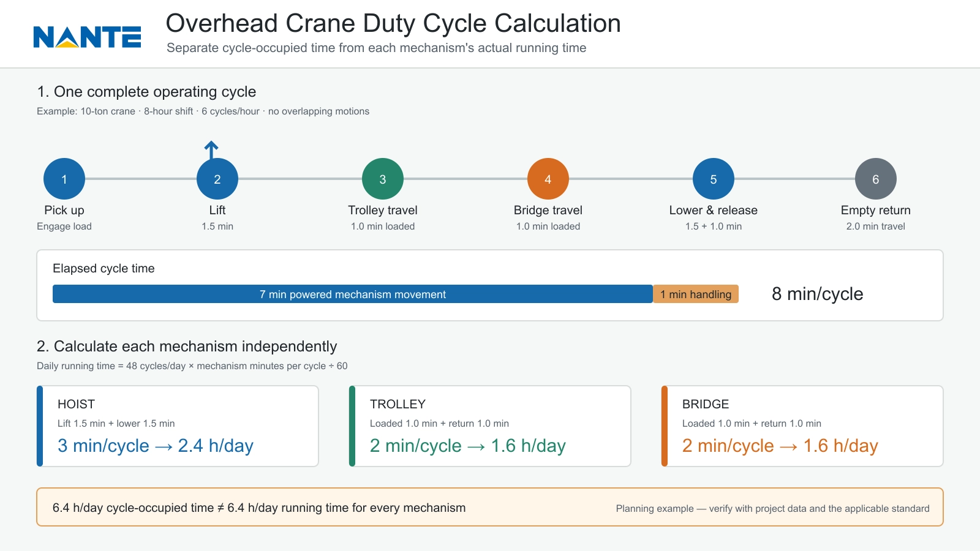Select step 6 circle for Empty return

coord(876,179)
